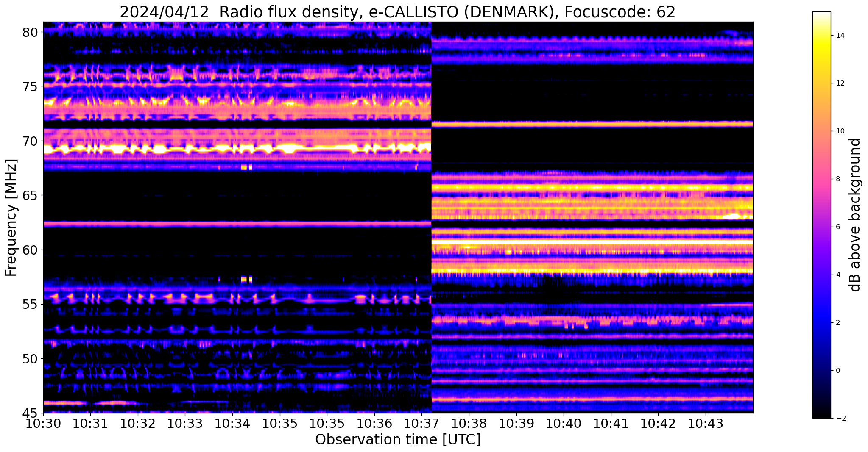The height and width of the screenshot is (452, 868).
Task: Click the 10:32 time tick label
Action: pos(138,424)
